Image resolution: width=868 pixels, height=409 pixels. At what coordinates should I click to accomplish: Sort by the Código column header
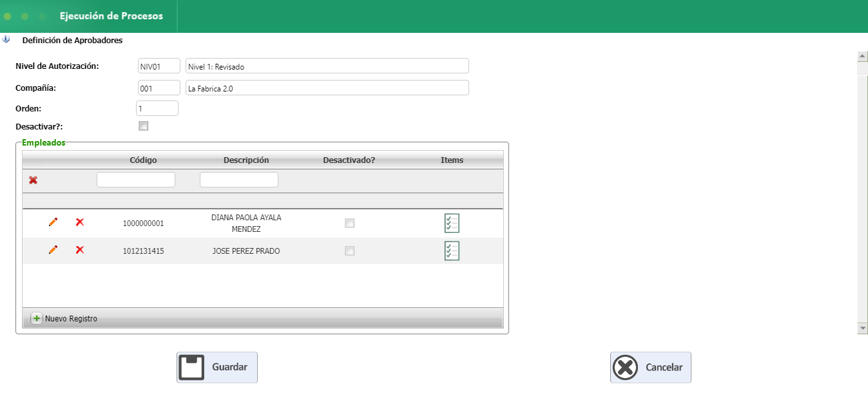click(x=143, y=160)
